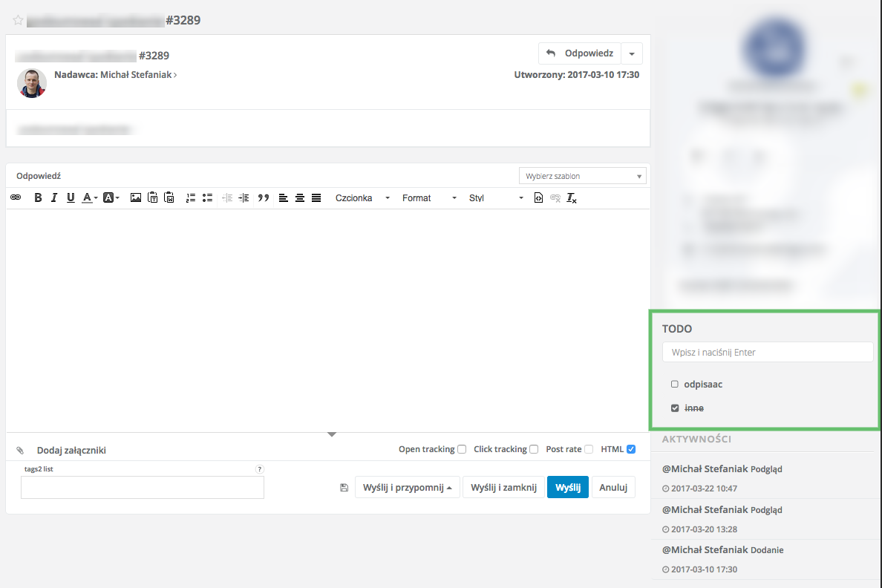This screenshot has width=882, height=588.
Task: Click the editor resize handle triangle
Action: coord(332,434)
